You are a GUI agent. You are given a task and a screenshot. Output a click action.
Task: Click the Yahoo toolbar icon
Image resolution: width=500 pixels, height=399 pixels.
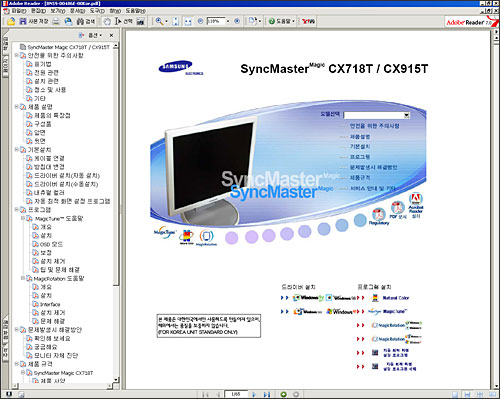pos(308,21)
